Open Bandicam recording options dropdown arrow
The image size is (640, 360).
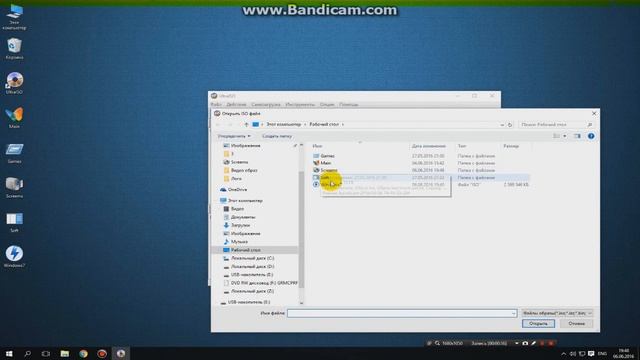pos(517,344)
